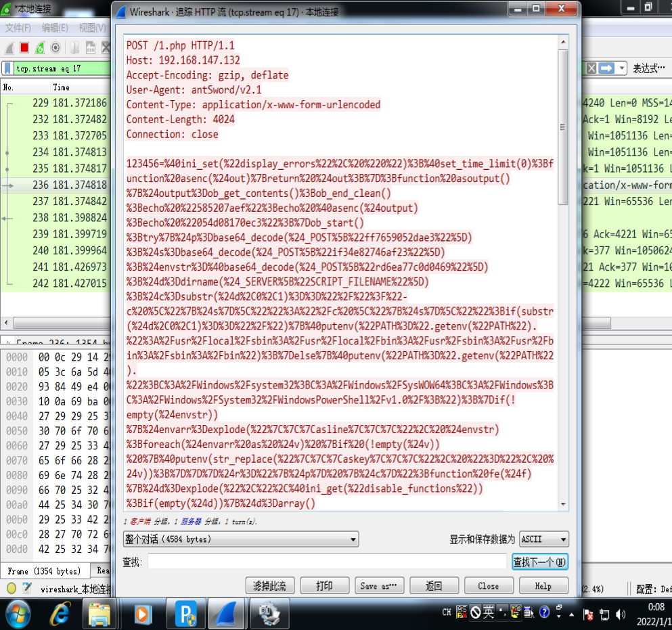The height and width of the screenshot is (630, 672).
Task: Click the Close button in dialog
Action: (489, 585)
